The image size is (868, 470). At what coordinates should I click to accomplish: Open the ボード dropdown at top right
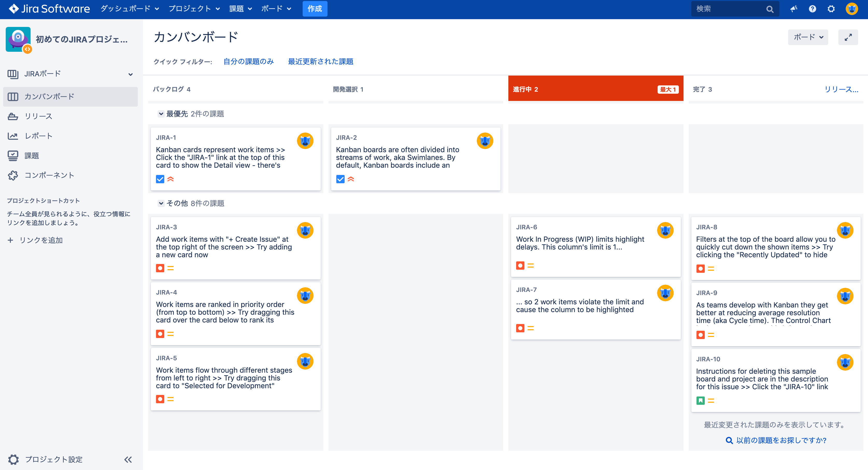(x=808, y=37)
